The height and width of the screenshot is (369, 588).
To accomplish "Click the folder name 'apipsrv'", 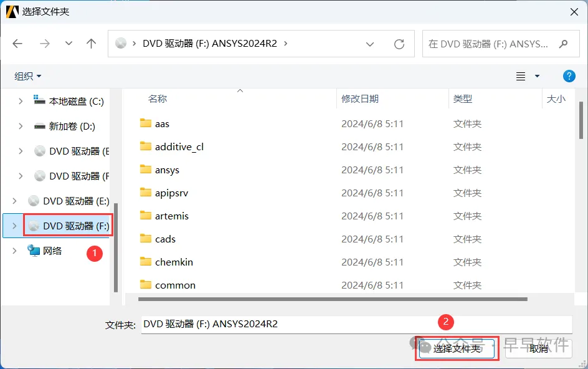I will pyautogui.click(x=172, y=193).
